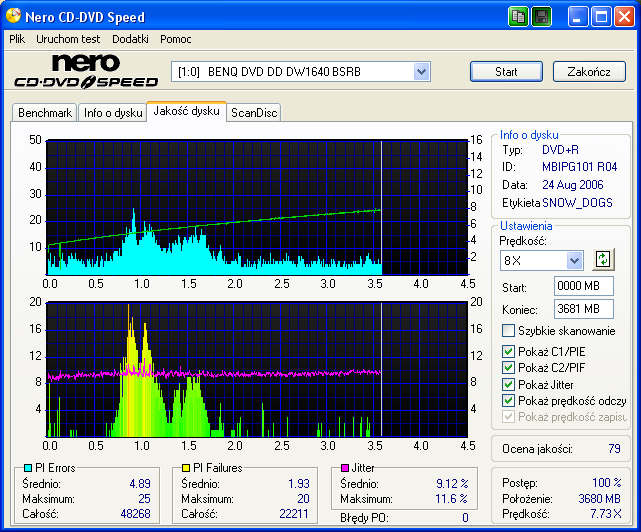The width and height of the screenshot is (641, 532).
Task: Click jitter average value 9.12 %
Action: [x=452, y=484]
